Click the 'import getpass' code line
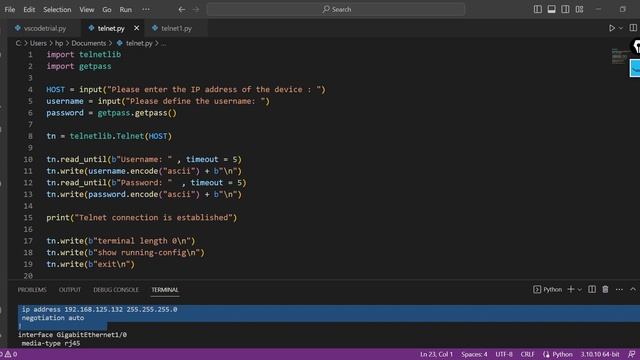The height and width of the screenshot is (360, 640). 79,66
